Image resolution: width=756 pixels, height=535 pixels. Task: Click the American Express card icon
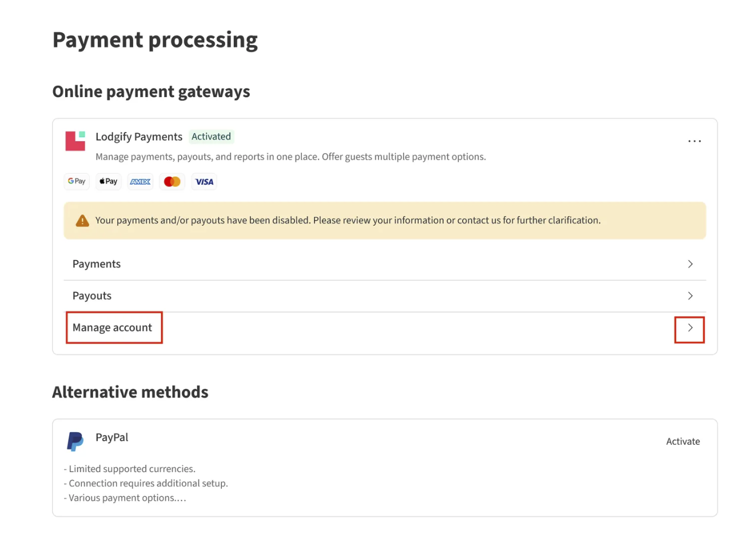click(x=140, y=182)
